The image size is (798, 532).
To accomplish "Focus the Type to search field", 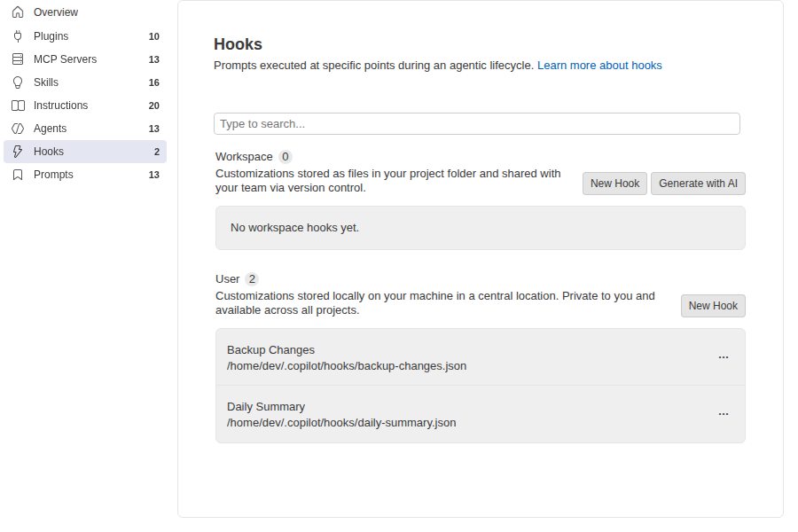I will (x=477, y=124).
